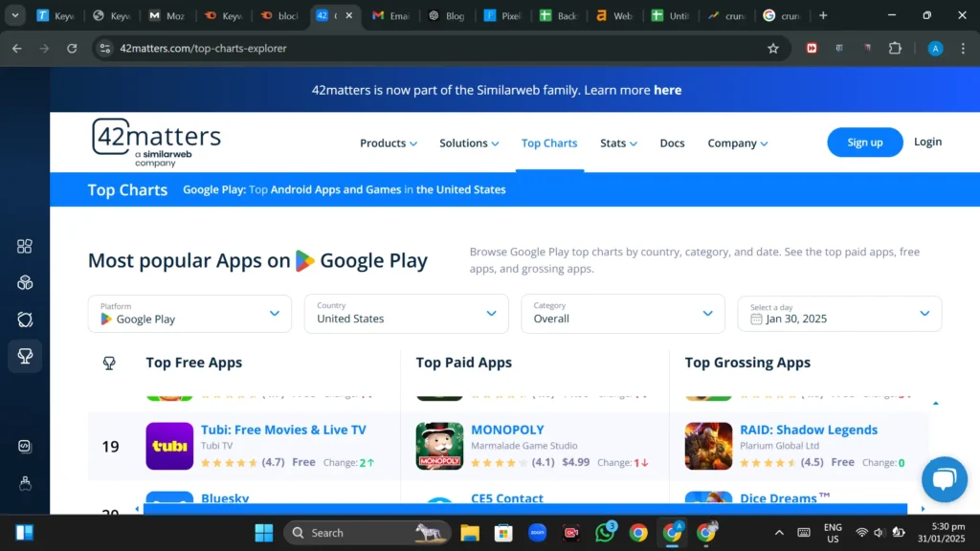This screenshot has height=551, width=980.
Task: Select the trophy icon in left sidebar
Action: pyautogui.click(x=24, y=356)
